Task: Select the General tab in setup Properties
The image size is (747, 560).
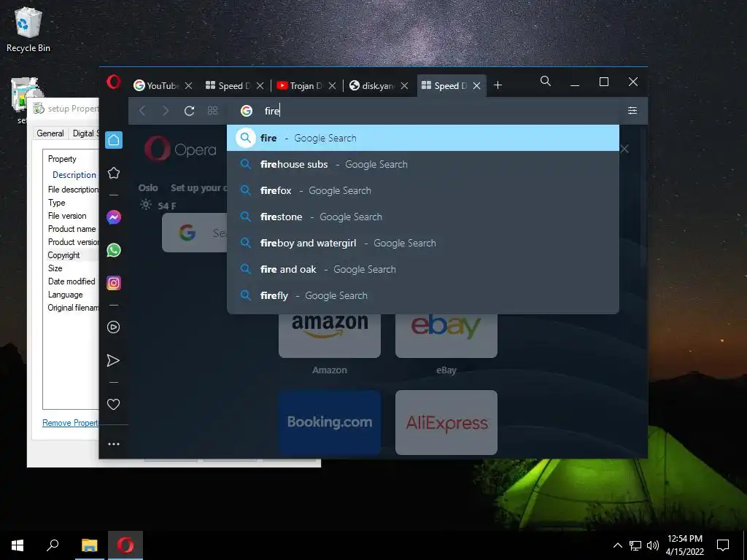Action: pyautogui.click(x=50, y=133)
